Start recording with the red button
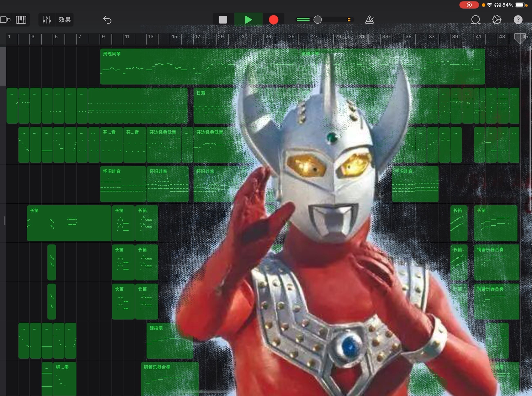The height and width of the screenshot is (396, 532). click(x=274, y=20)
